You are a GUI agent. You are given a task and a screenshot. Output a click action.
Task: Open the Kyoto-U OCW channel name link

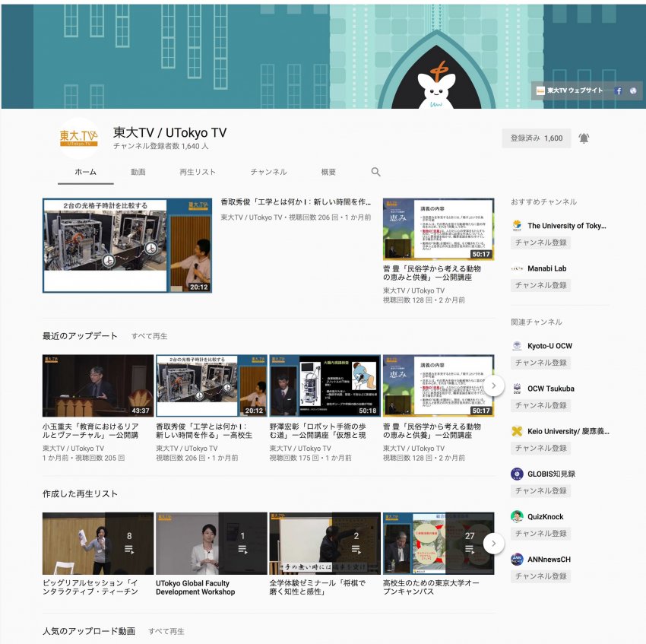(x=549, y=346)
